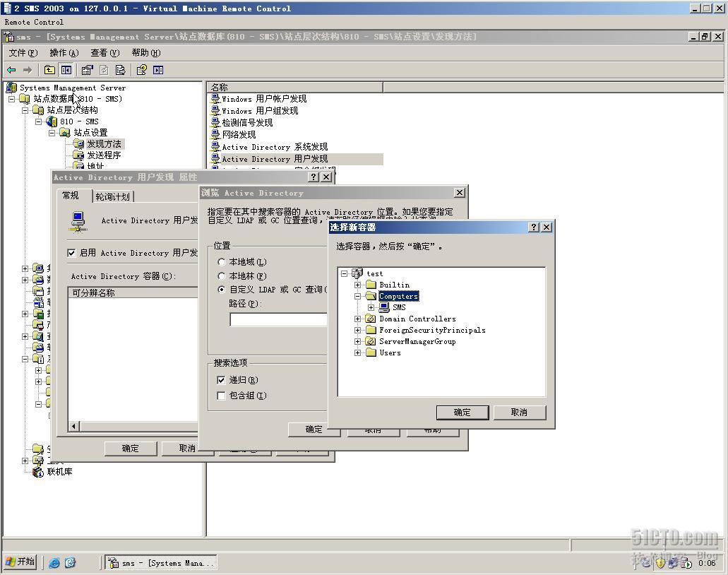Click 确定 in 选择新容器 dialog
Screen dimensions: 728x575
click(463, 413)
